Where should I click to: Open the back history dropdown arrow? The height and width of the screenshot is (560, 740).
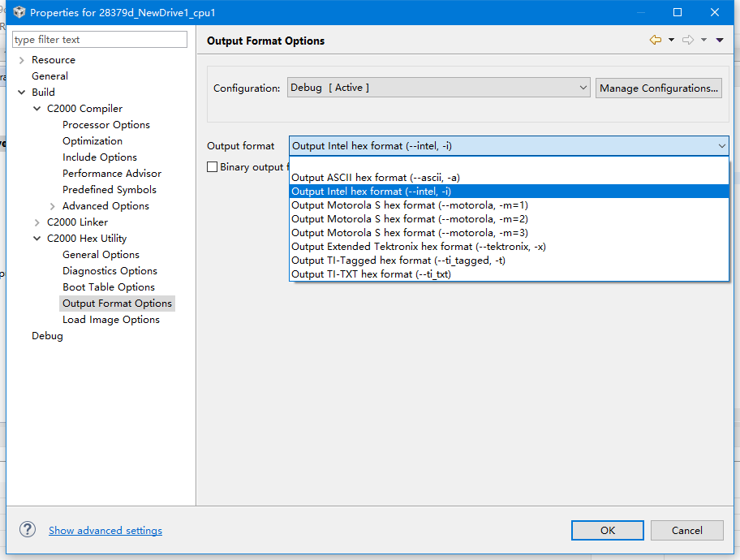click(x=671, y=40)
